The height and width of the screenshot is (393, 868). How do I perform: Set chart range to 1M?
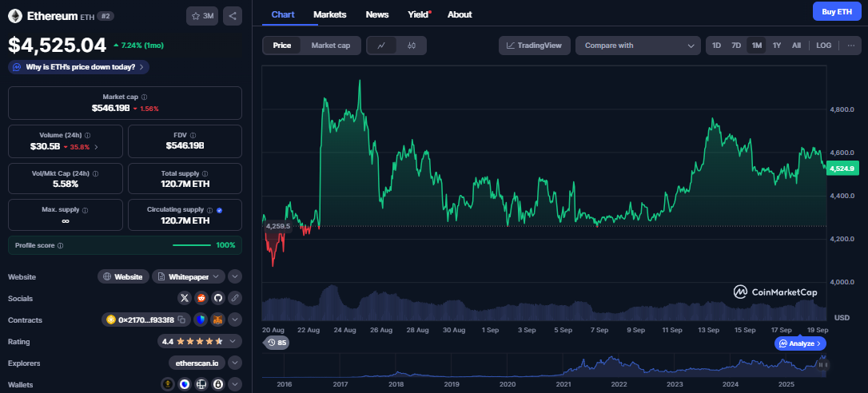pyautogui.click(x=756, y=46)
